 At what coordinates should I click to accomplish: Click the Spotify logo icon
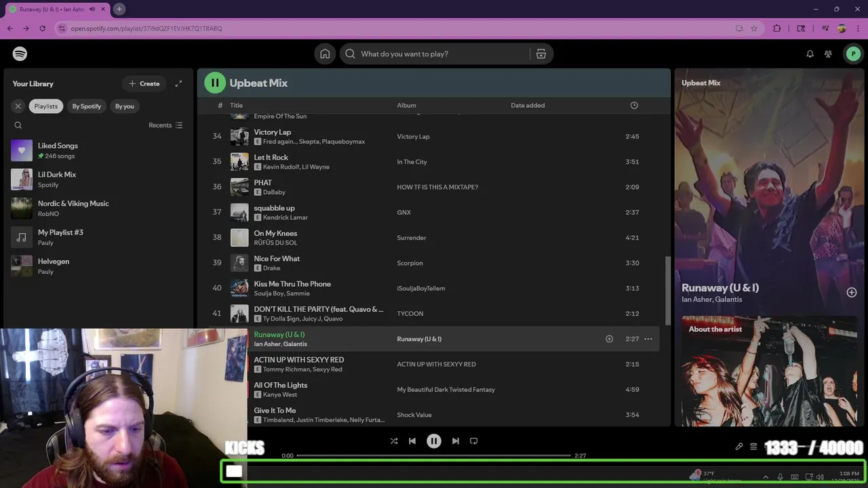pos(20,54)
